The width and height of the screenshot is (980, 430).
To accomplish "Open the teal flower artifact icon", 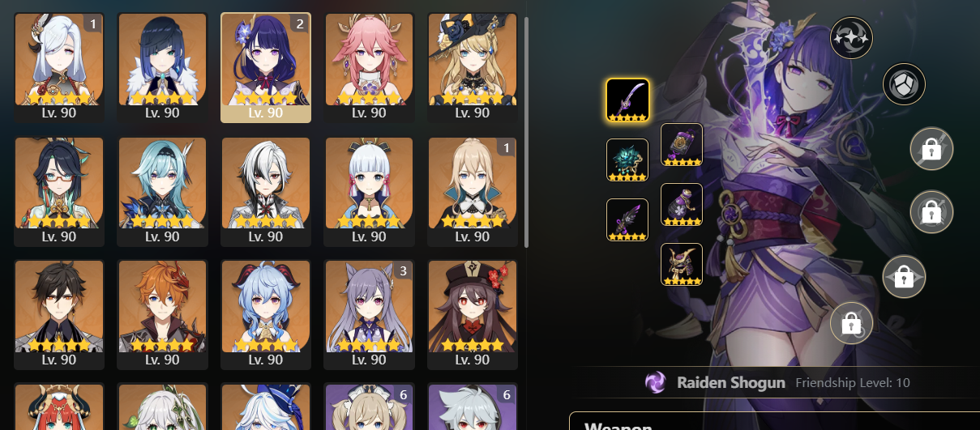I will (627, 160).
